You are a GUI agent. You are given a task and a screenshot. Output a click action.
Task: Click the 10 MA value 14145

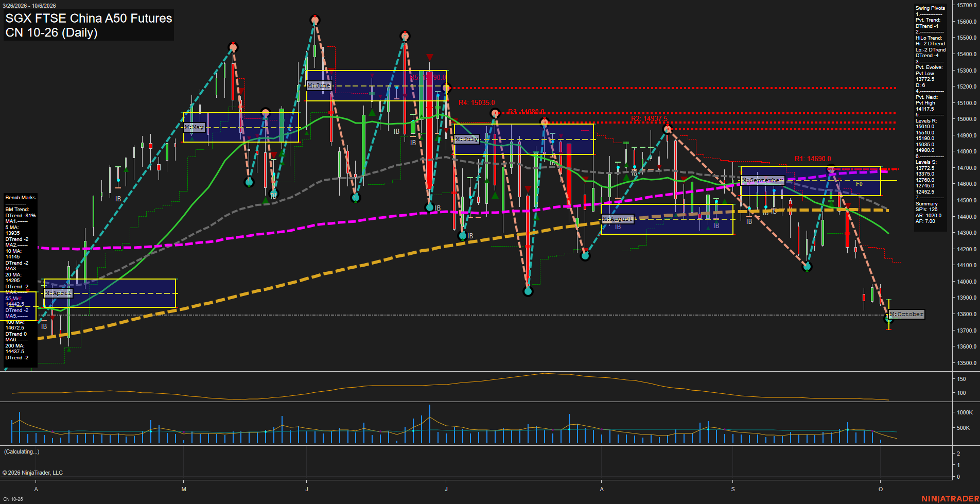(x=12, y=257)
